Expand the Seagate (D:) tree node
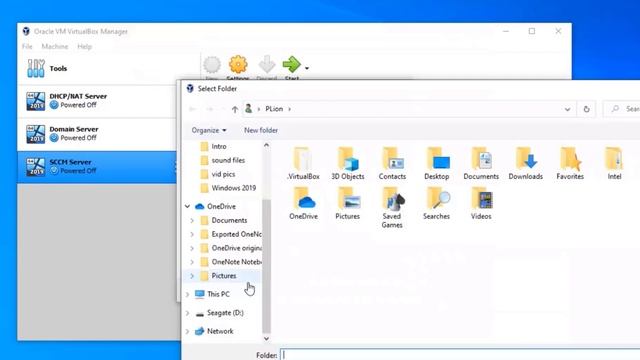 187,313
